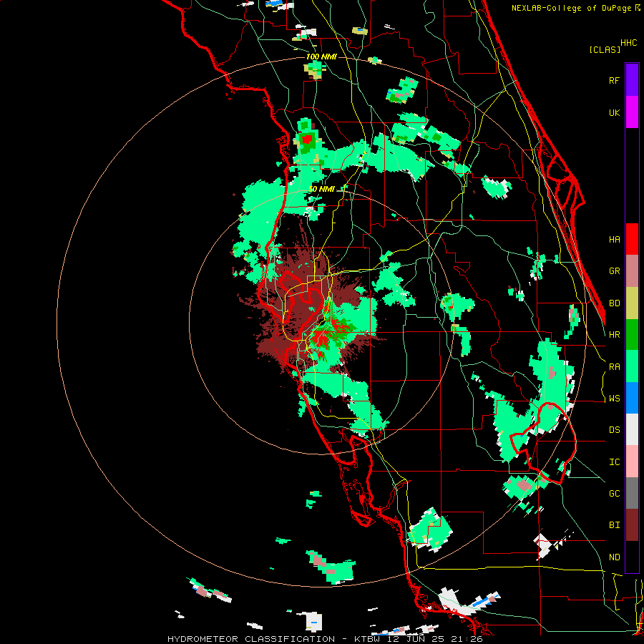644x644 pixels.
Task: Click the ND black legend swatch
Action: point(632,557)
